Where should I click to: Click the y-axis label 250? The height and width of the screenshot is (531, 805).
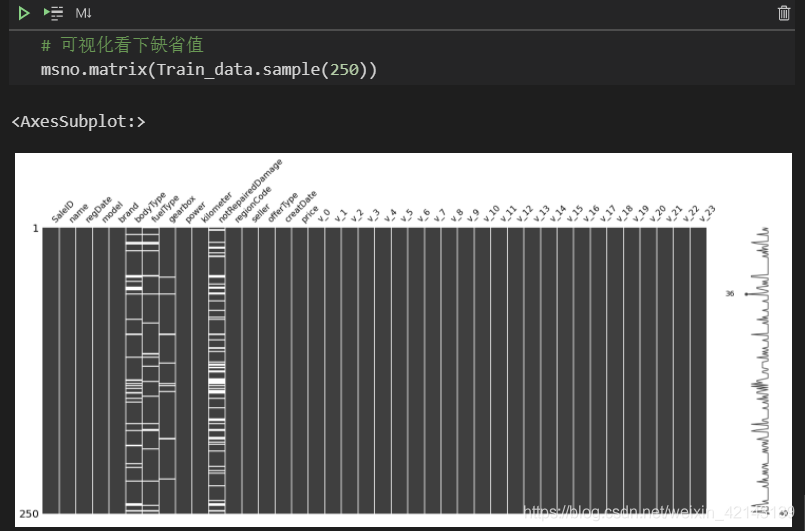coord(29,514)
